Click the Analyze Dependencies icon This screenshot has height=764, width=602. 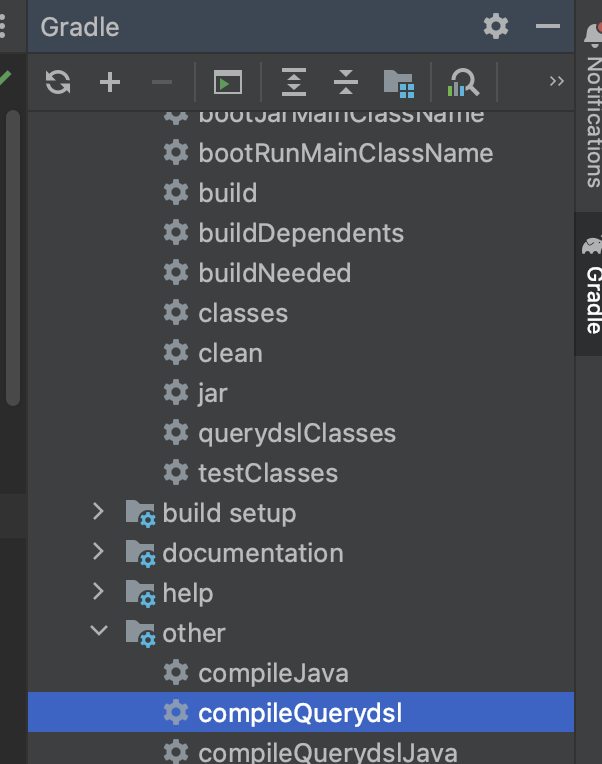coord(464,83)
